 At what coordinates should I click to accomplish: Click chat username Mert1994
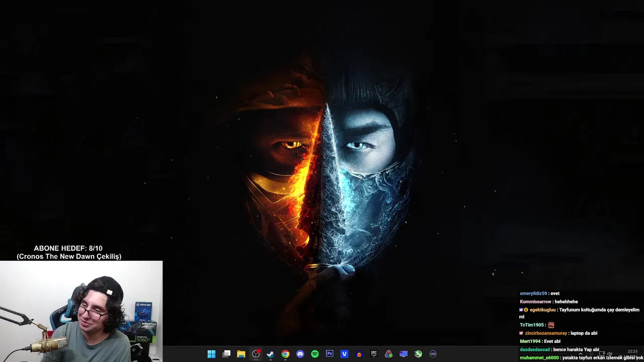tap(530, 341)
